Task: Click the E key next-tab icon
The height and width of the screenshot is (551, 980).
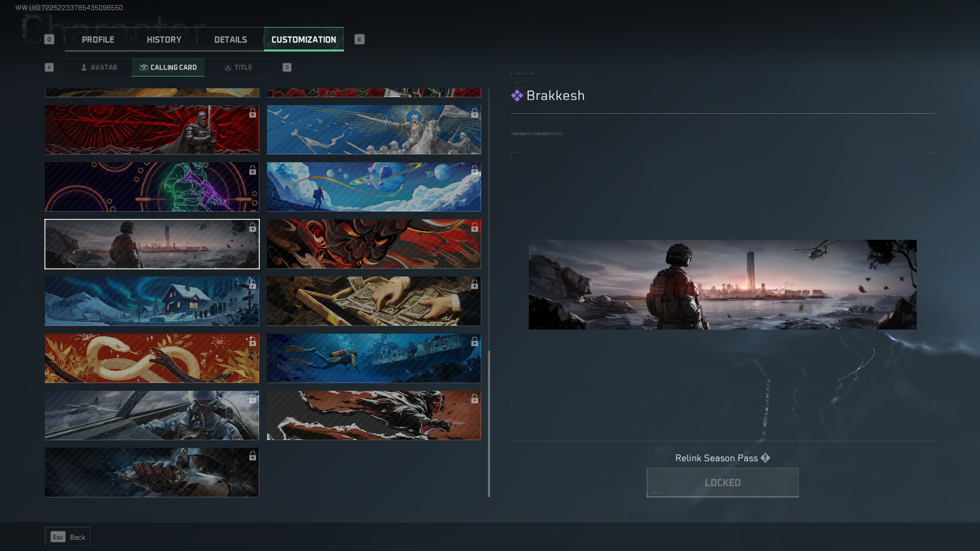Action: (359, 39)
